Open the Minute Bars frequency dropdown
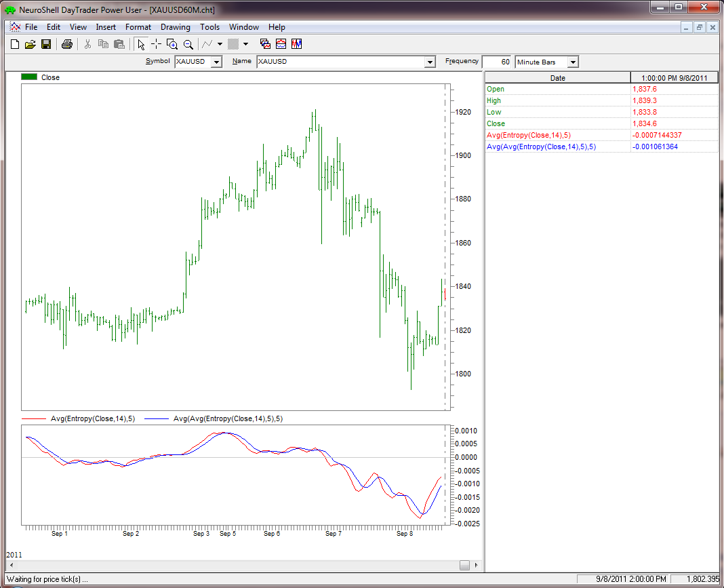 (573, 62)
